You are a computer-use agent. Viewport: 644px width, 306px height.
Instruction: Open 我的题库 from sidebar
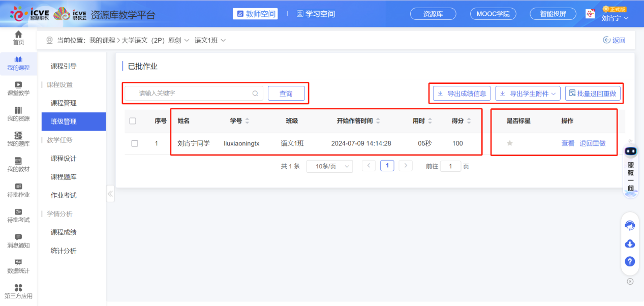[18, 140]
